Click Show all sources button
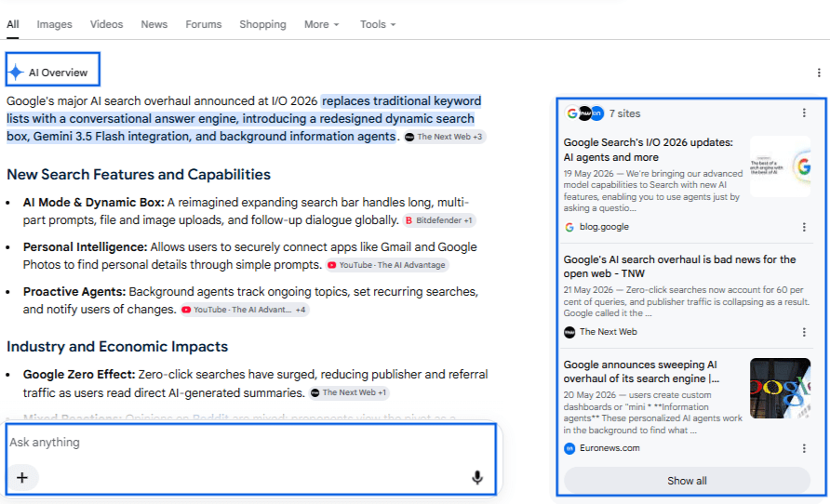830x504 pixels. [x=687, y=481]
